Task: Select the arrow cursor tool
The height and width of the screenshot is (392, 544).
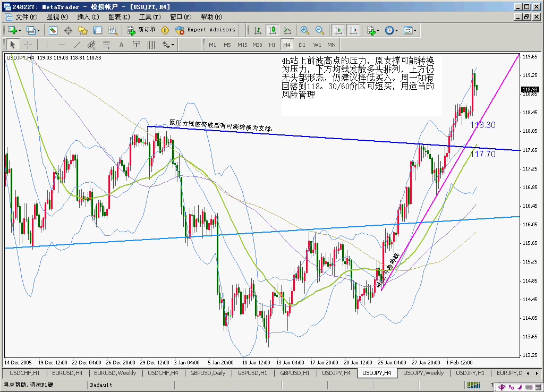Action: [13, 45]
